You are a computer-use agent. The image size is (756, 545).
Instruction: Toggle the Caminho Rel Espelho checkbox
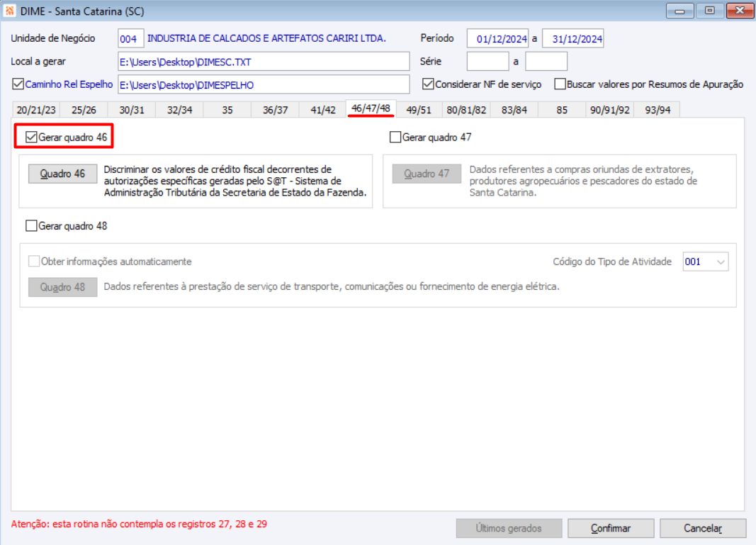(x=18, y=84)
